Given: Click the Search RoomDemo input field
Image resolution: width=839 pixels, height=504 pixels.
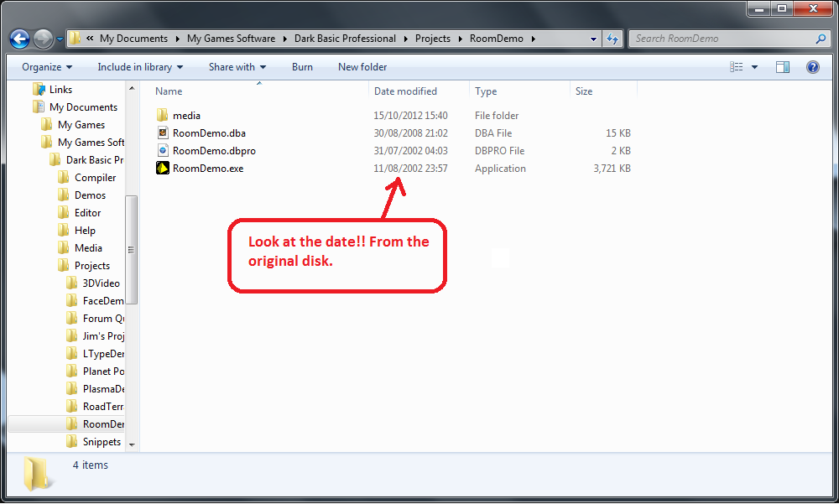Looking at the screenshot, I should [x=723, y=39].
